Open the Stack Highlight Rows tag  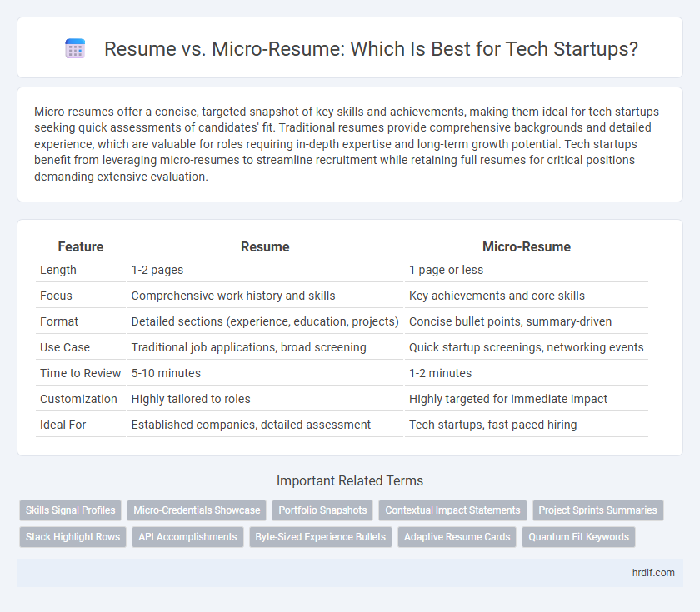pos(72,537)
